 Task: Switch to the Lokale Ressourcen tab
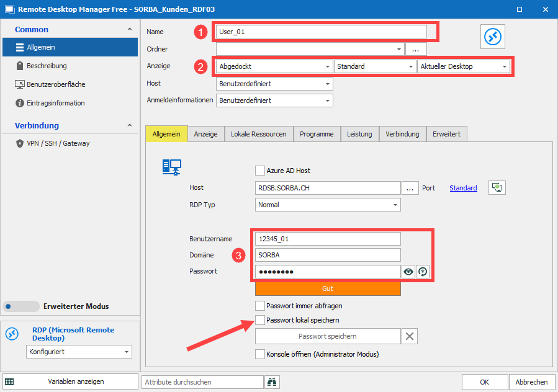(x=258, y=134)
